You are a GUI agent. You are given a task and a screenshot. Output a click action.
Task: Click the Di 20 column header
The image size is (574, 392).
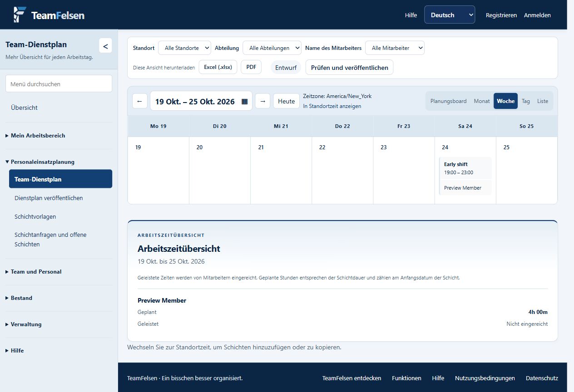pyautogui.click(x=220, y=126)
